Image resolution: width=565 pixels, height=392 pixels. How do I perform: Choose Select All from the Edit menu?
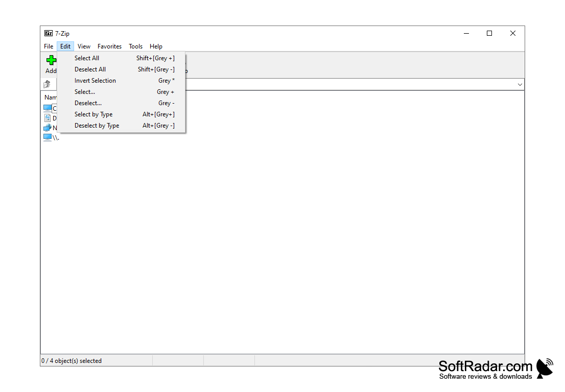[x=86, y=58]
